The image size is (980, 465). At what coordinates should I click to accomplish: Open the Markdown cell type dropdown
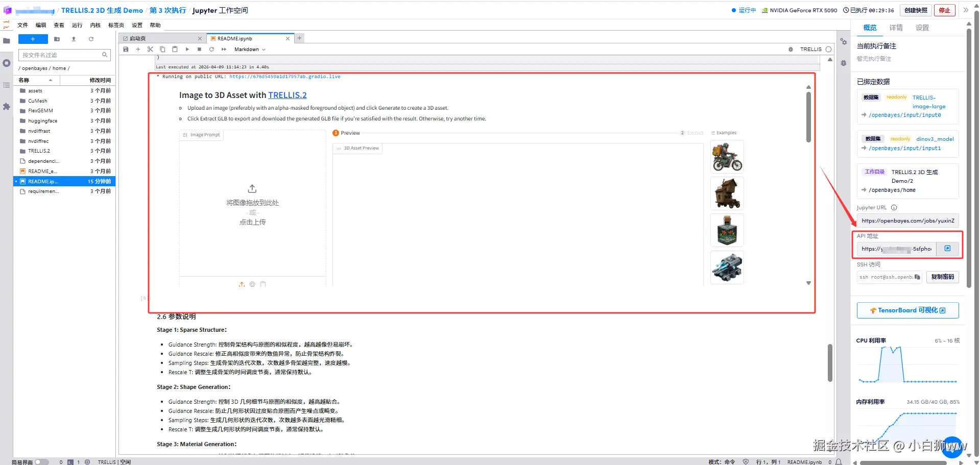point(250,50)
